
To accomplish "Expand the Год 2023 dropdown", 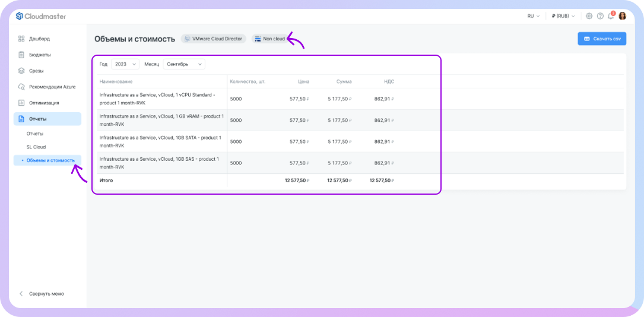I will click(x=125, y=64).
